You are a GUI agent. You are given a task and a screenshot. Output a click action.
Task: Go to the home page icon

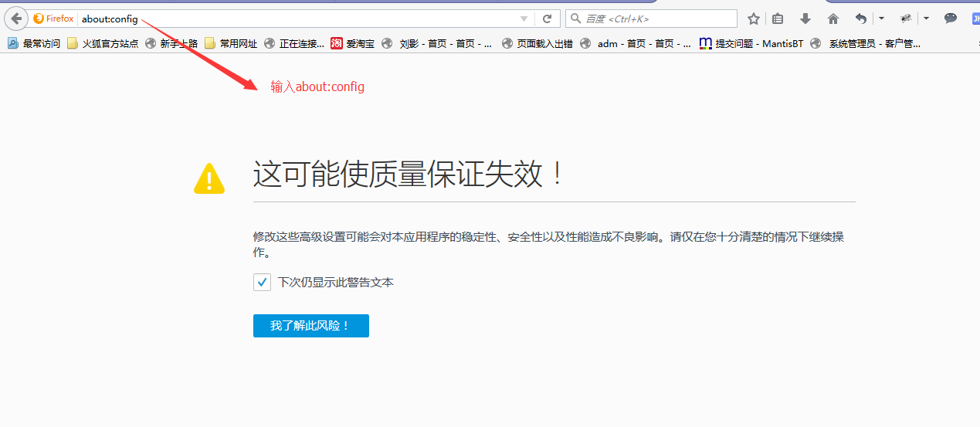(832, 19)
